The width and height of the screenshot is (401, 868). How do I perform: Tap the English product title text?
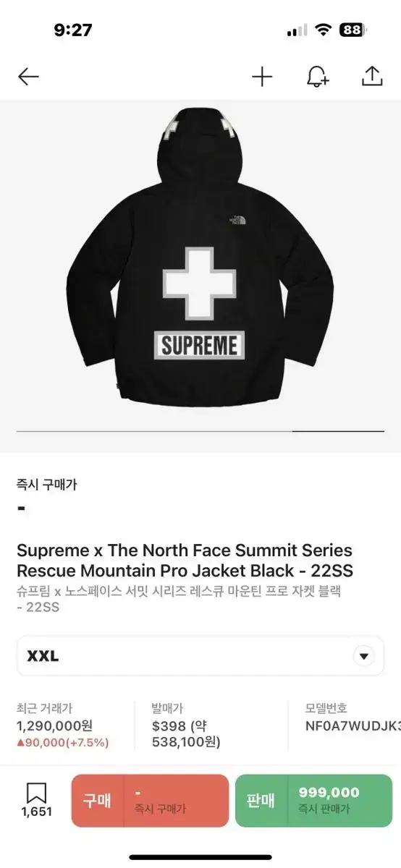coord(185,561)
